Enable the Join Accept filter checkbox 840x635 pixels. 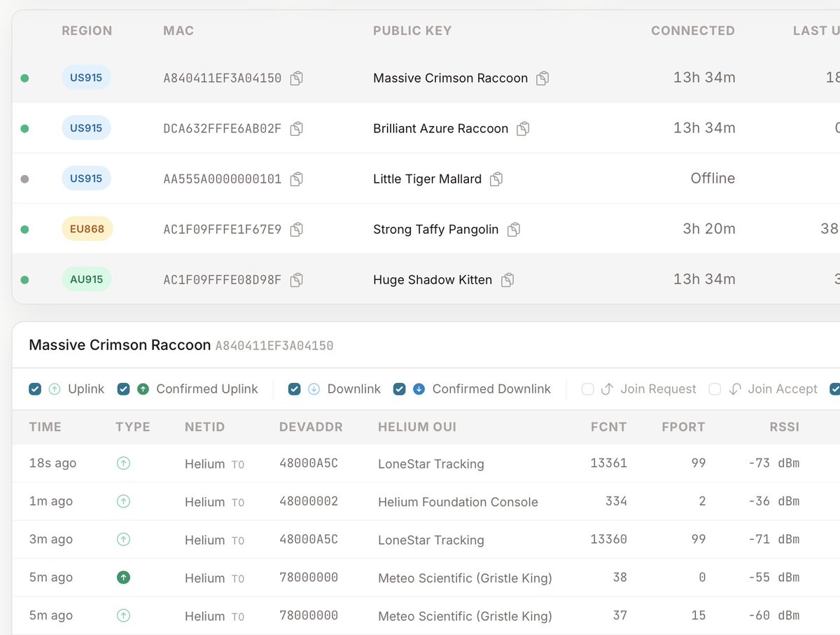tap(715, 389)
